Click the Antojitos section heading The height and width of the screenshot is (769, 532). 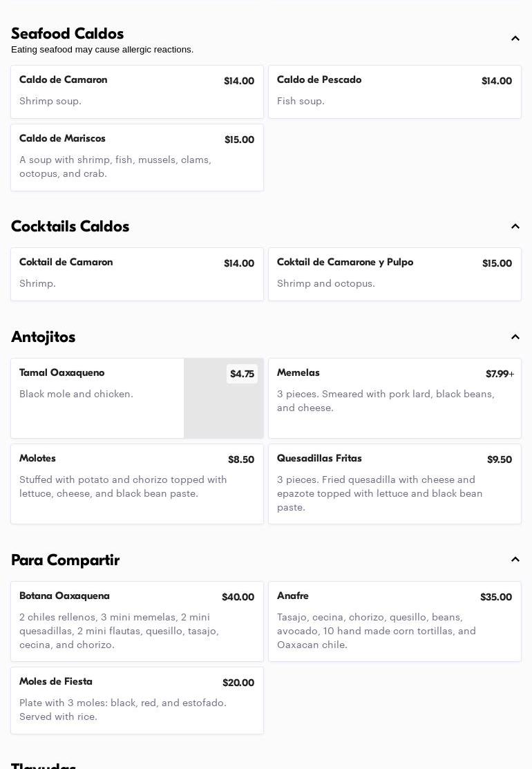44,337
